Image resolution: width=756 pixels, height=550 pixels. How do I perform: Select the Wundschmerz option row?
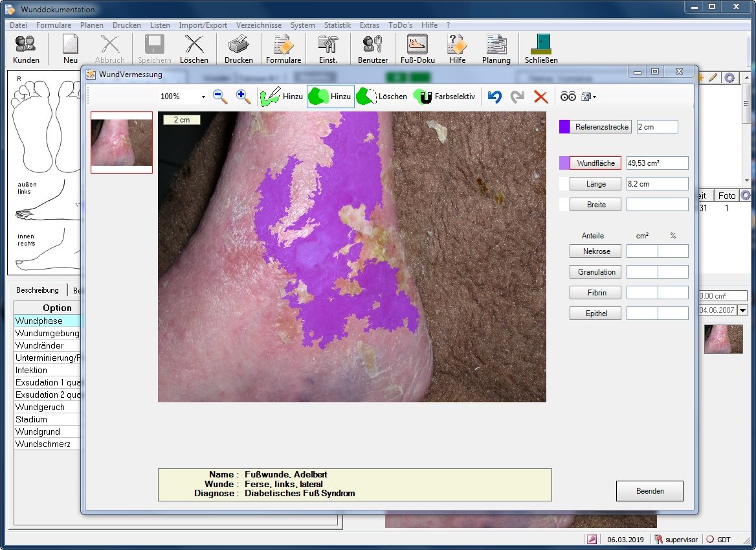click(47, 444)
